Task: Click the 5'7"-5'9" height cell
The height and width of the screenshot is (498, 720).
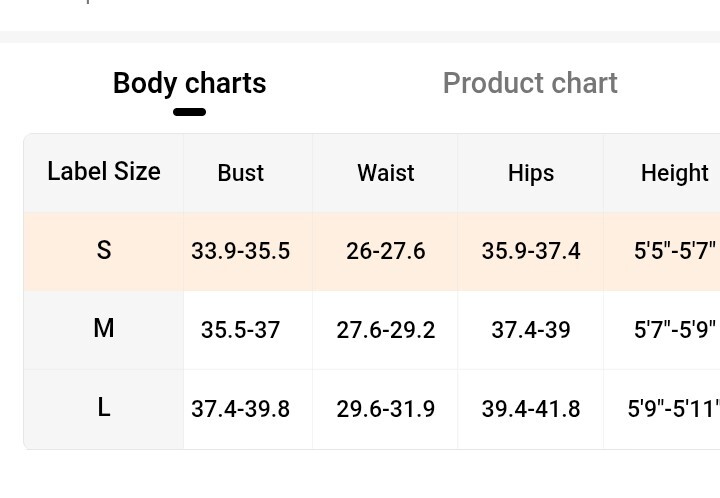Action: pos(675,329)
